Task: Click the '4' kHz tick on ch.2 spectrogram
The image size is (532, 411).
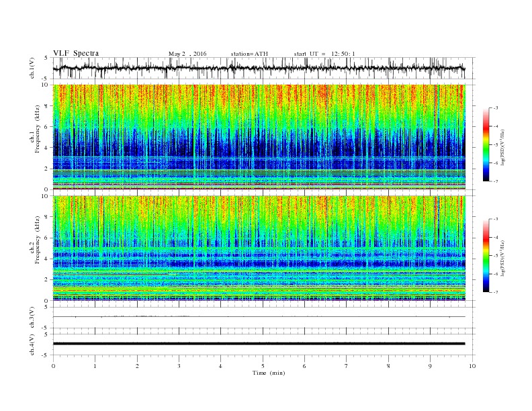Action: [47, 259]
